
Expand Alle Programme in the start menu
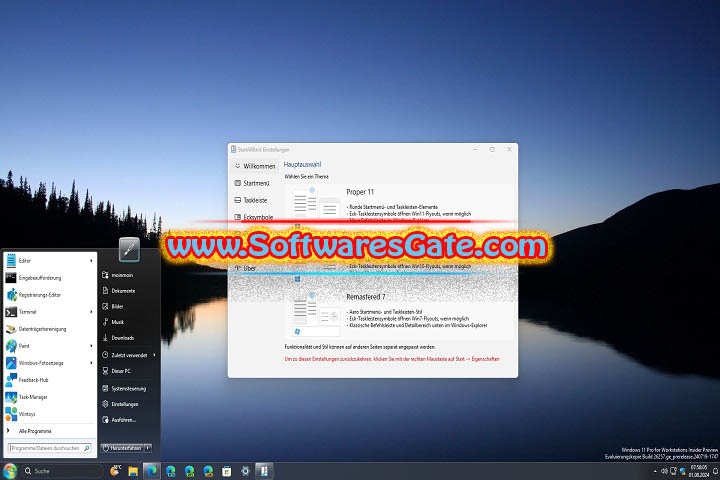click(x=50, y=431)
